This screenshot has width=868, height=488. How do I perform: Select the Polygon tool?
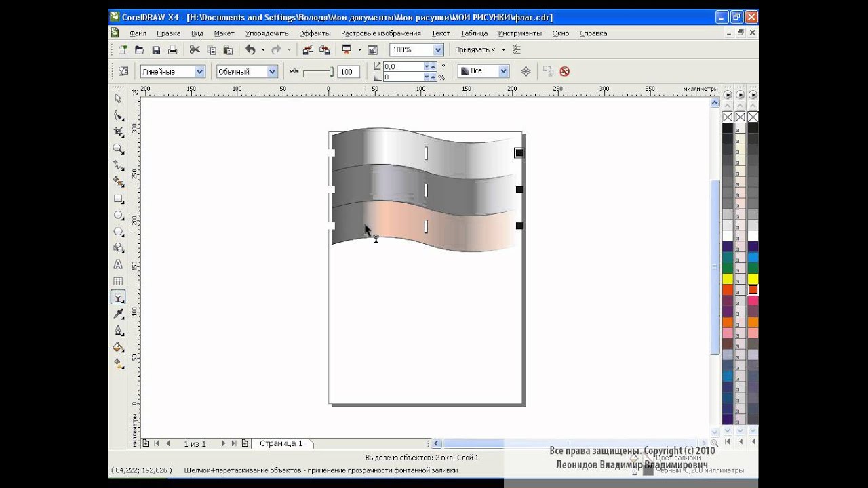(x=118, y=231)
